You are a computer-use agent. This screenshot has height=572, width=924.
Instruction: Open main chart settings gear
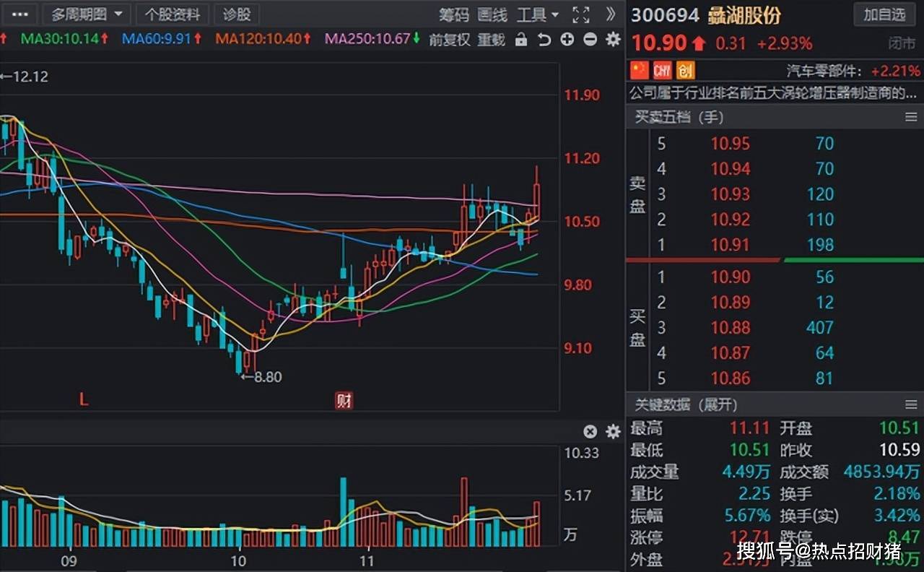[x=613, y=40]
